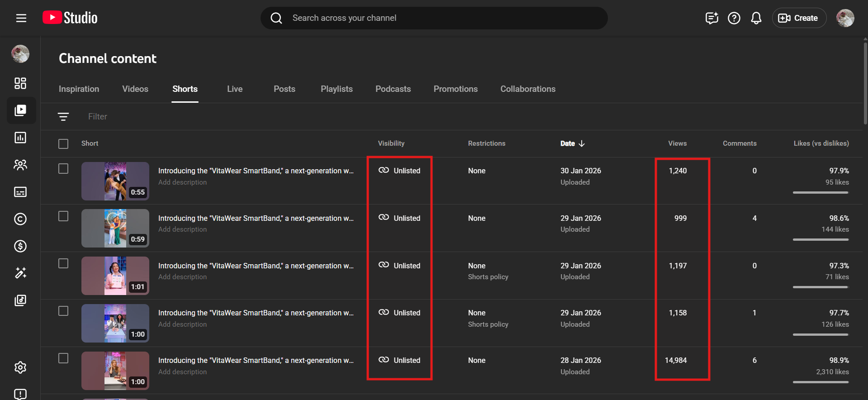Image resolution: width=868 pixels, height=400 pixels.
Task: Switch to the Videos tab
Action: [x=135, y=89]
